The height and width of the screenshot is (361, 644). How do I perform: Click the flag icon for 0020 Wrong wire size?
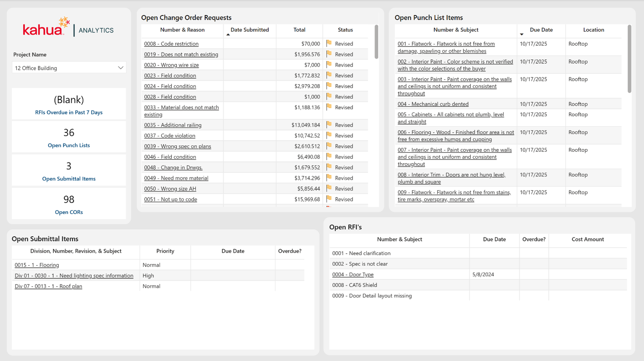(x=329, y=64)
